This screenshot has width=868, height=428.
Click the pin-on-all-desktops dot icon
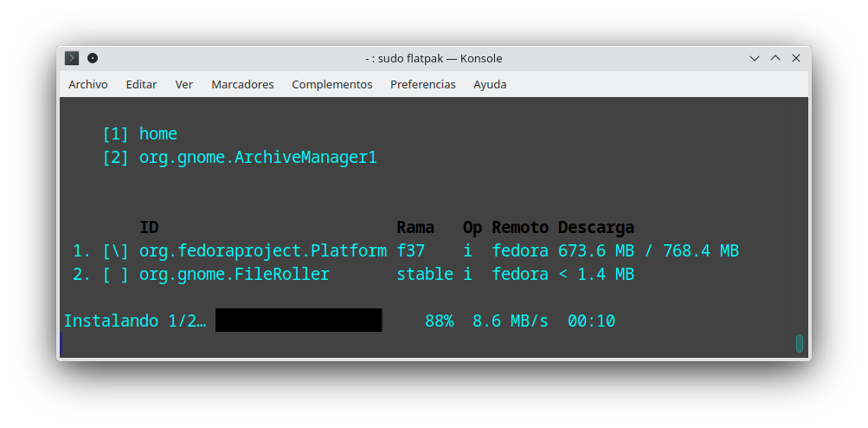coord(93,58)
